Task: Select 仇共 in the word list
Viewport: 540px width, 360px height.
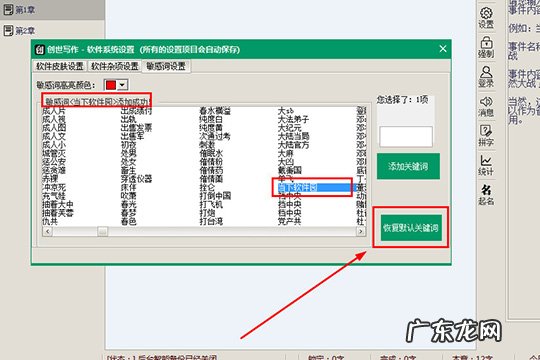Action: (x=50, y=222)
